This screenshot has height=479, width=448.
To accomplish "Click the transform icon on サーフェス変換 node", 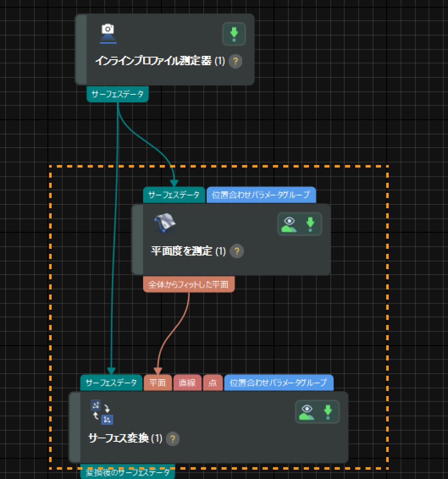I will (x=102, y=412).
